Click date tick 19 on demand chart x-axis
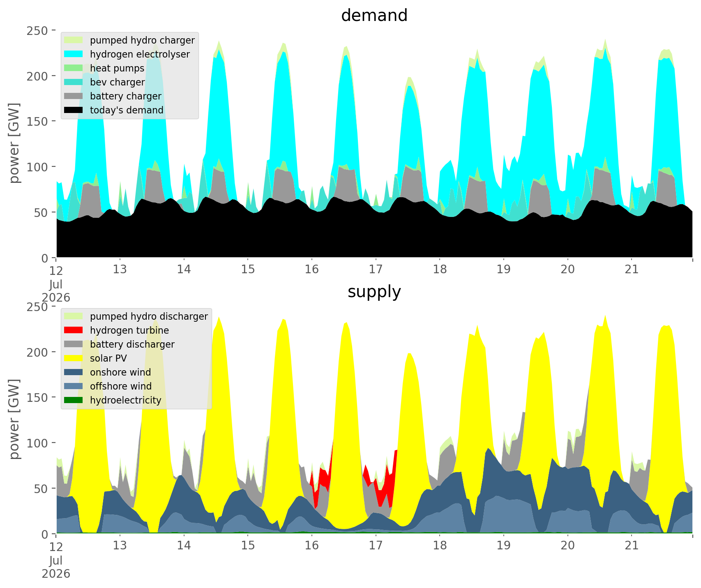 coord(504,270)
